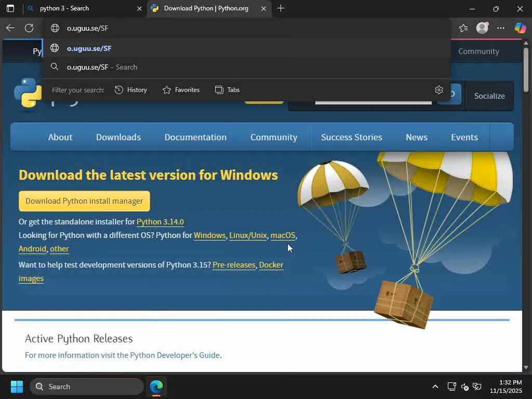Close the python 3 - Search tab
Screen dimensions: 532x399
pos(139,8)
